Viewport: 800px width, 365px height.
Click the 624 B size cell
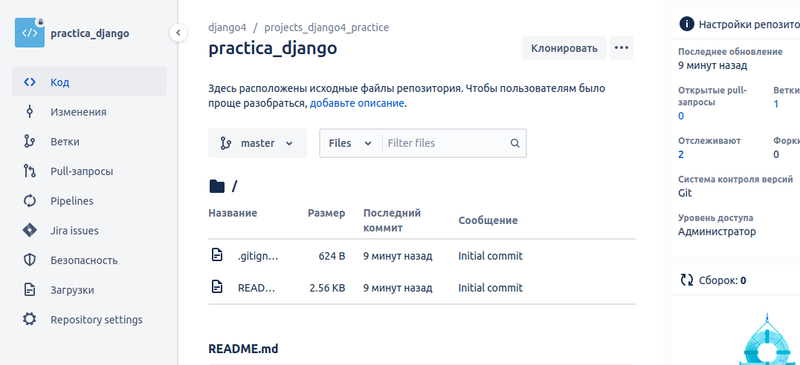click(x=332, y=256)
